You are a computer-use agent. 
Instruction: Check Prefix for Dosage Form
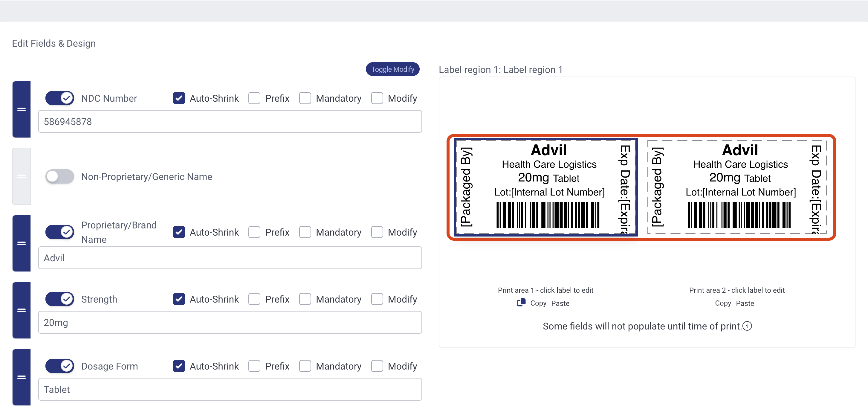(254, 366)
